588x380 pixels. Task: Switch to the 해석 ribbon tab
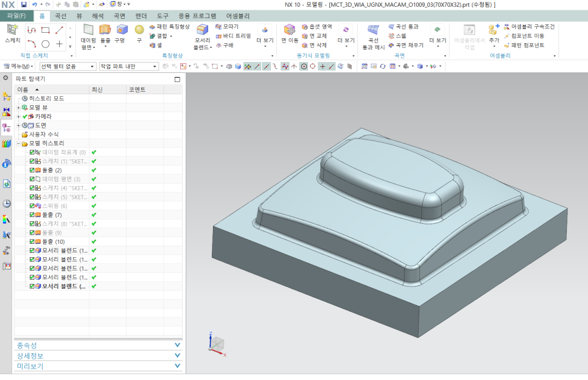(x=97, y=16)
